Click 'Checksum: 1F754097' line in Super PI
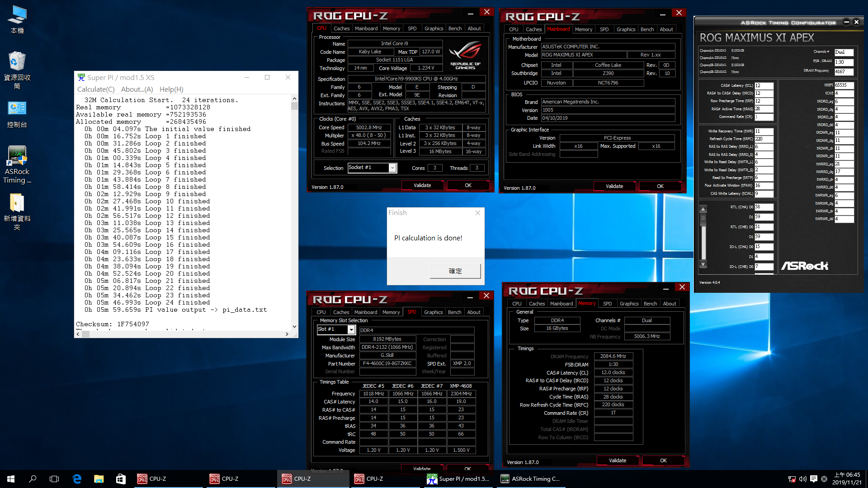Image resolution: width=868 pixels, height=488 pixels. click(x=113, y=324)
